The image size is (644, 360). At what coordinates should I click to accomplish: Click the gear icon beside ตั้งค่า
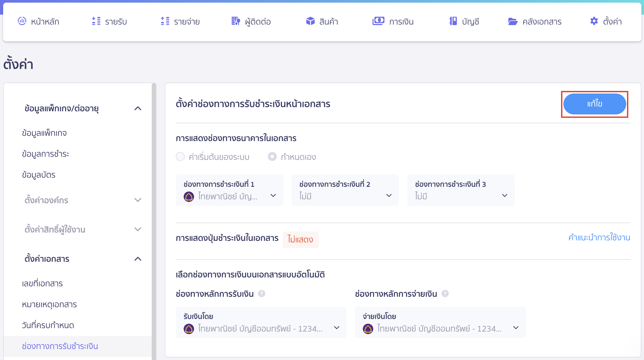click(594, 21)
